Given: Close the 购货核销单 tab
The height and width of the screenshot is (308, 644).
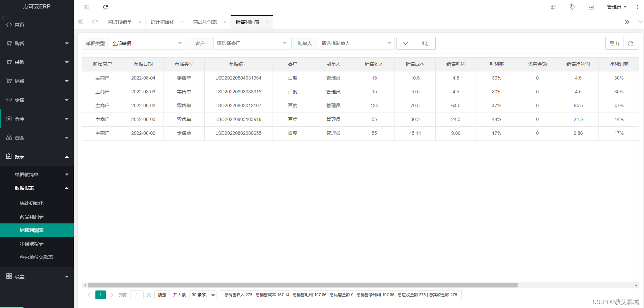Looking at the screenshot, I should pos(140,22).
